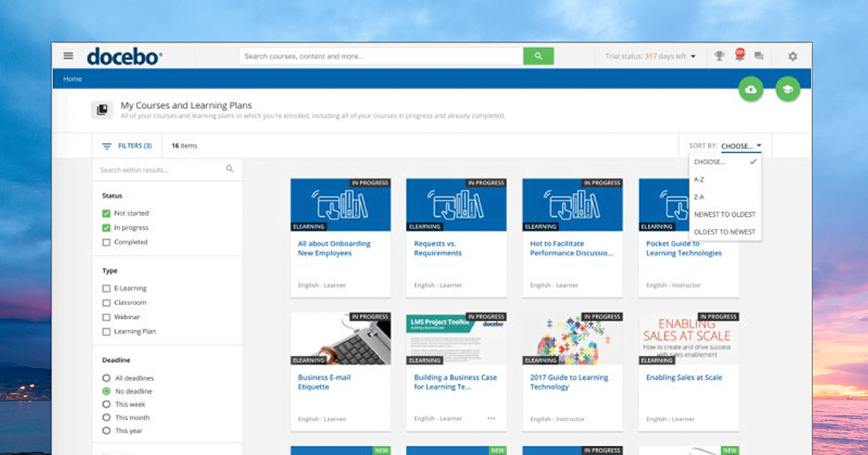Check the Completed status checkbox

(107, 243)
